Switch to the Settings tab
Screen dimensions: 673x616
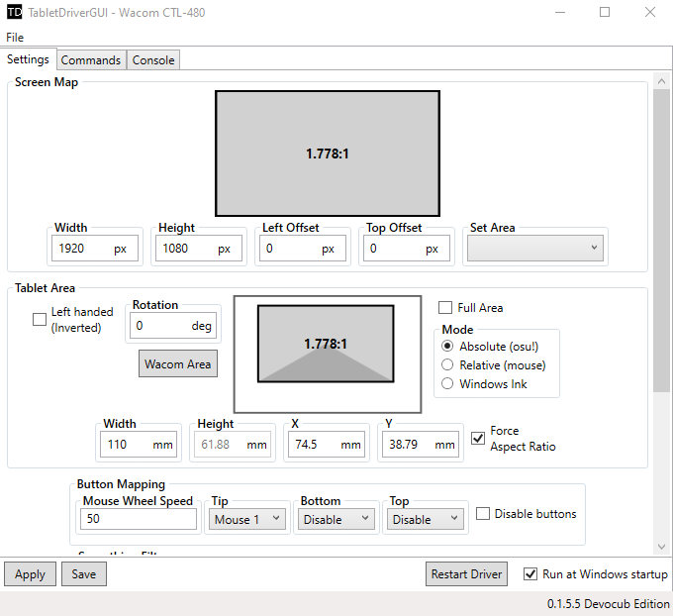(28, 59)
